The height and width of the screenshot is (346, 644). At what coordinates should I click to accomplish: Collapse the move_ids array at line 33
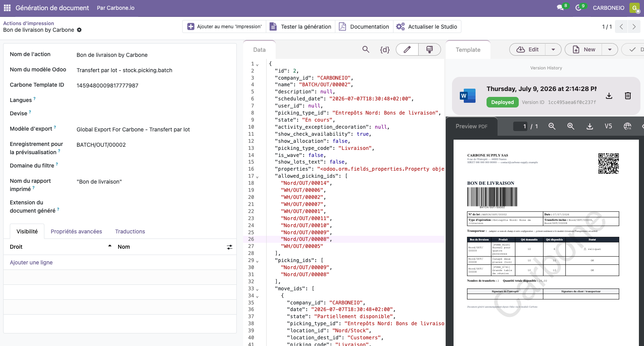257,289
